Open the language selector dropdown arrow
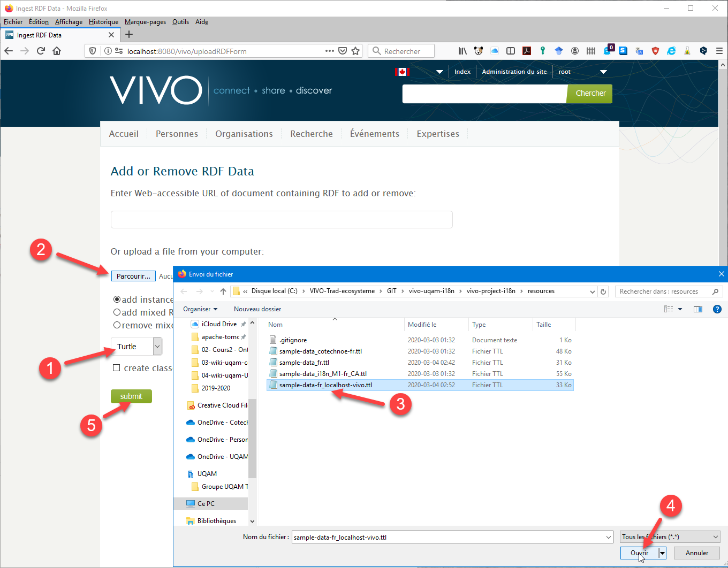Viewport: 728px width, 568px height. pyautogui.click(x=439, y=72)
